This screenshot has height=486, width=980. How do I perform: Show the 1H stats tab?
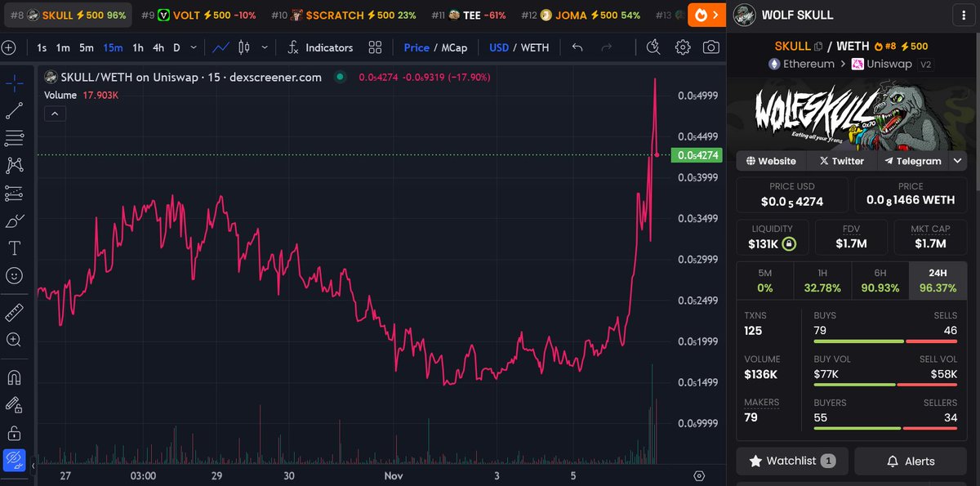point(822,280)
